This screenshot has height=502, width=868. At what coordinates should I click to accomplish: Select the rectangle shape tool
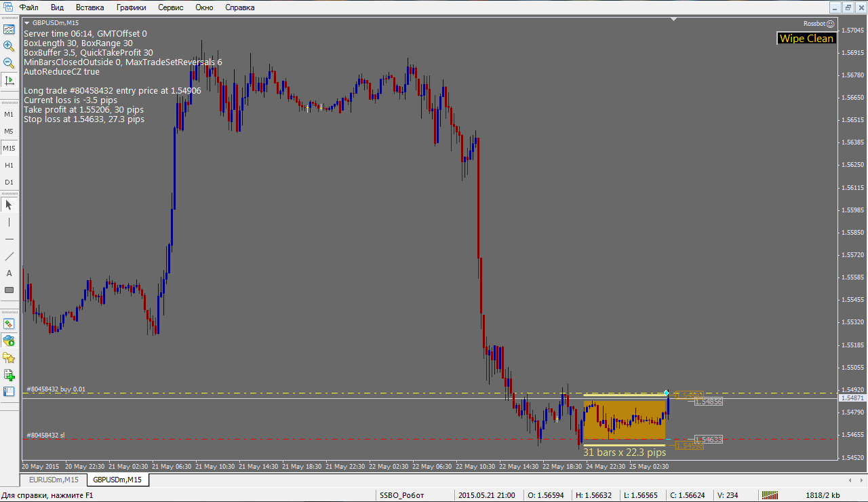click(x=9, y=290)
